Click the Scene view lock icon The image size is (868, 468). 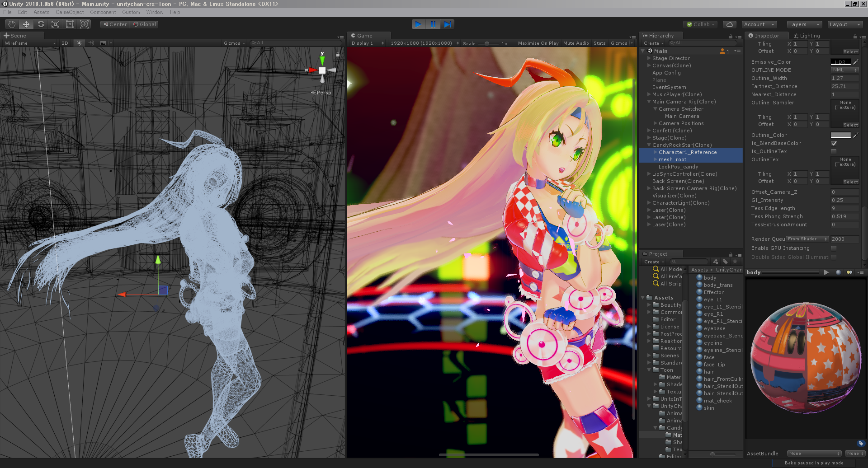(x=338, y=54)
